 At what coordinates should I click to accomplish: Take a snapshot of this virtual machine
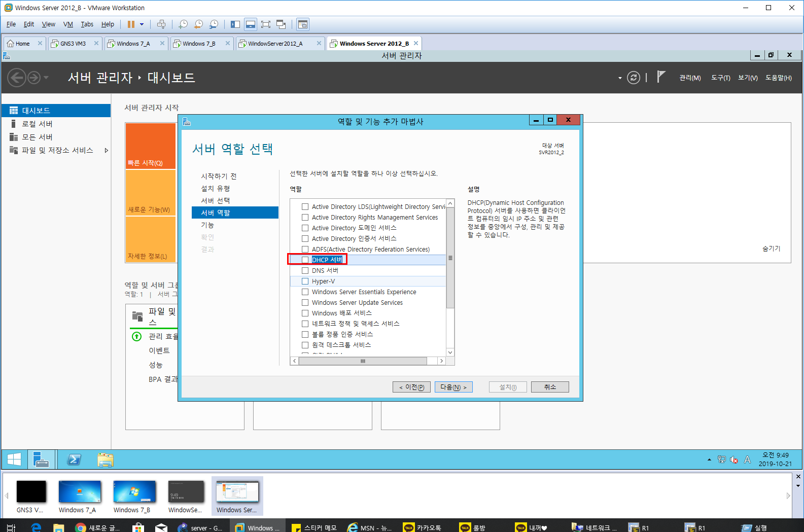(x=183, y=24)
